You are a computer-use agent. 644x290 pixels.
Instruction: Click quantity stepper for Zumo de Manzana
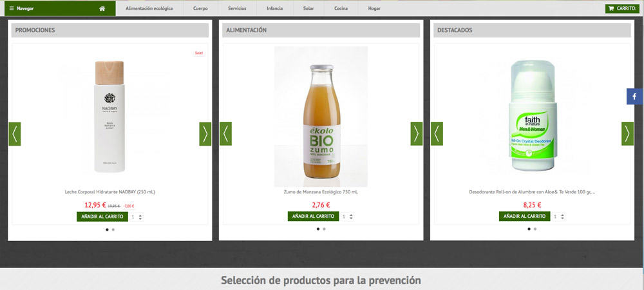click(x=352, y=217)
